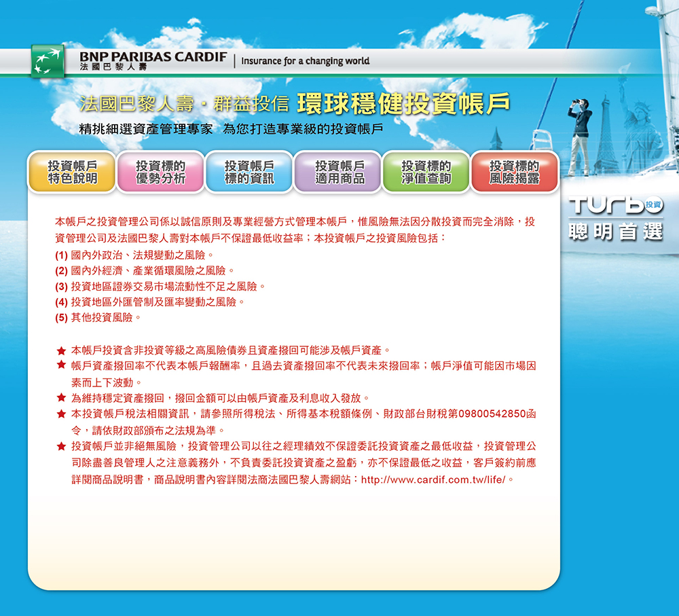Click the man with binoculars illustration

[579, 137]
